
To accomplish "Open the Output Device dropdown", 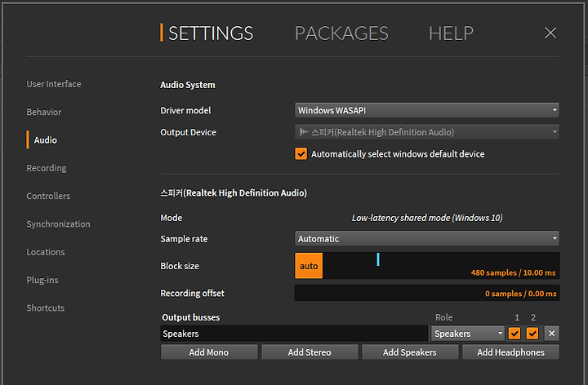I will (x=427, y=132).
